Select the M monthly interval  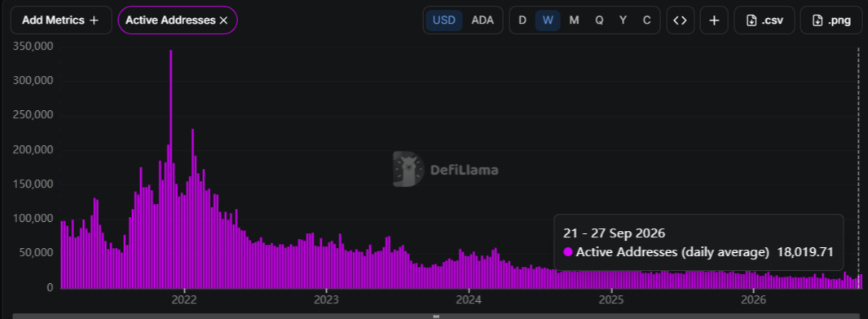[574, 20]
